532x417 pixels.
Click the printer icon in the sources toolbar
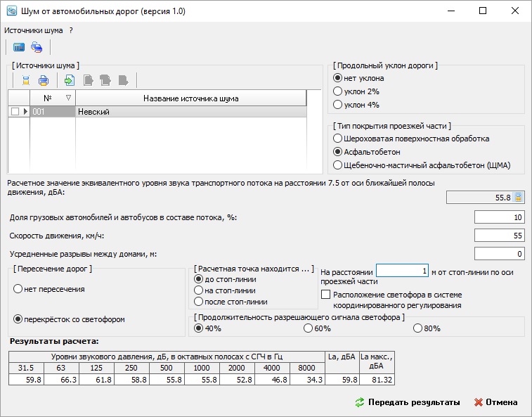44,80
